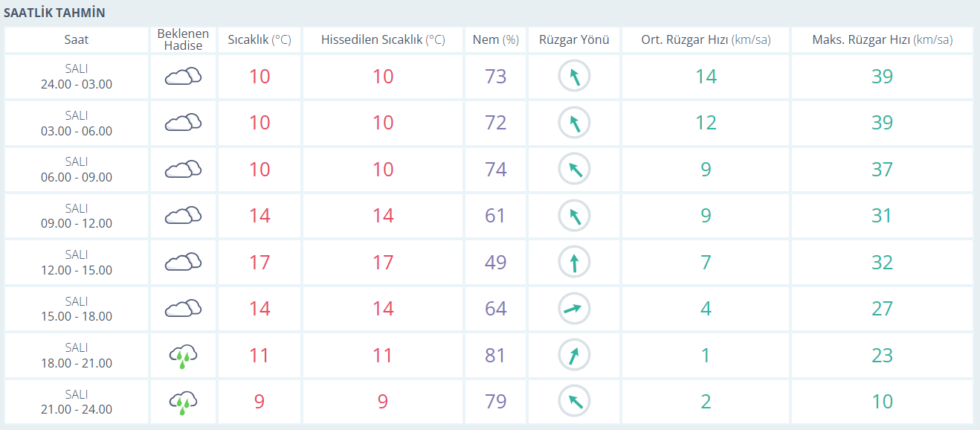Click the Maks. Rüzgar Hızı column header
This screenshot has width=980, height=430.
(882, 40)
